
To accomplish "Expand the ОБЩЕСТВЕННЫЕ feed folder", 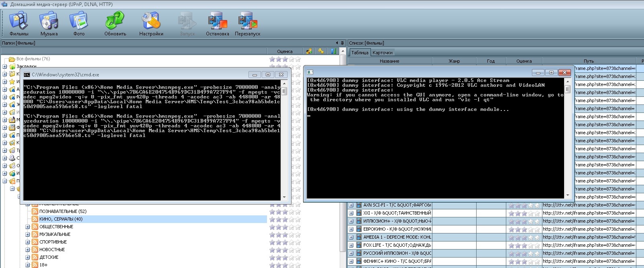I will pos(28,227).
